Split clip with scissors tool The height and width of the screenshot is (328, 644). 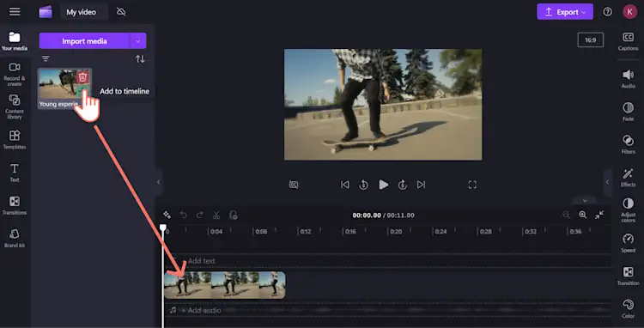216,215
